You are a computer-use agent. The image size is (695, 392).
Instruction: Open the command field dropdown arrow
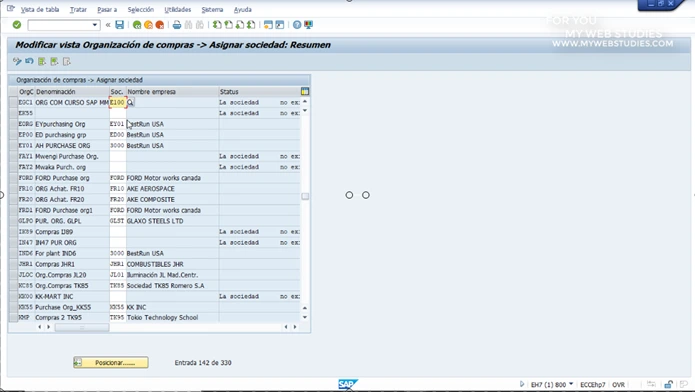click(x=94, y=25)
